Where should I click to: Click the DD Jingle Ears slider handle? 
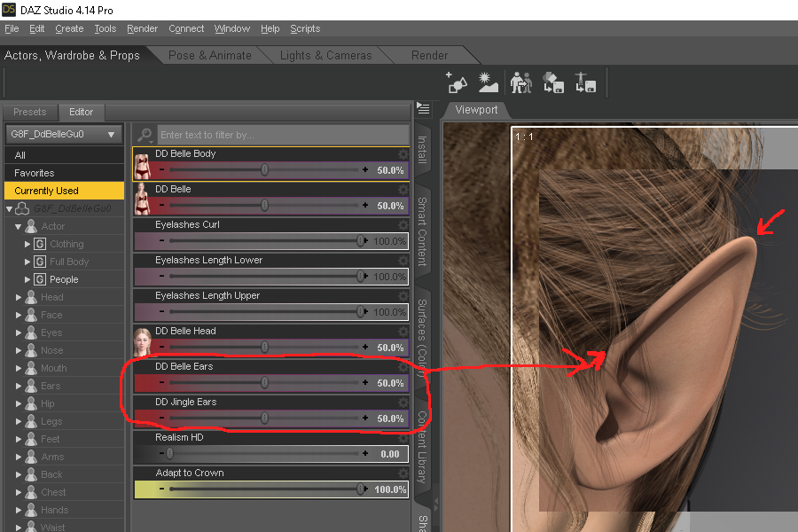(x=264, y=418)
